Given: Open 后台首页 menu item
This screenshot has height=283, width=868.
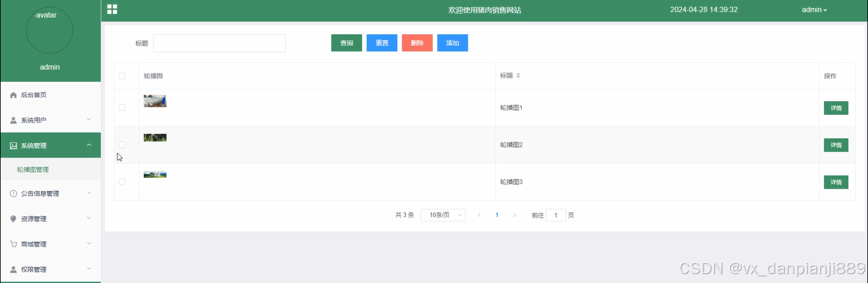Looking at the screenshot, I should point(50,95).
